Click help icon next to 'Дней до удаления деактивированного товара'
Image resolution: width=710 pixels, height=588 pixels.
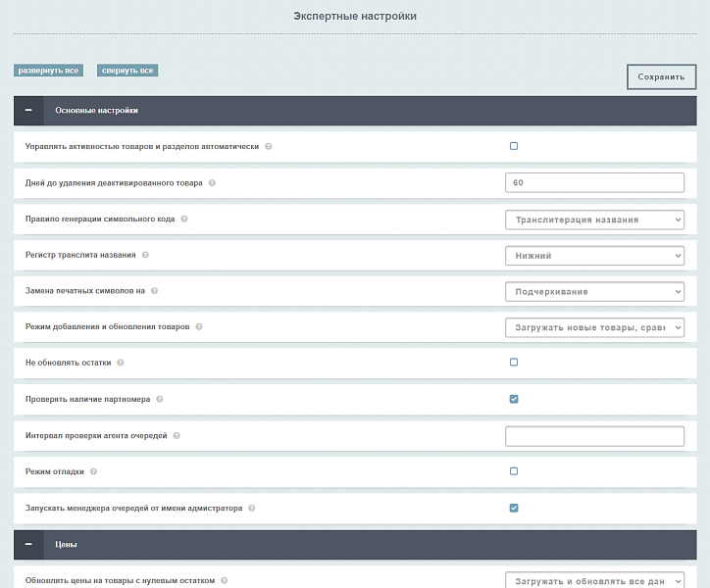tap(212, 183)
